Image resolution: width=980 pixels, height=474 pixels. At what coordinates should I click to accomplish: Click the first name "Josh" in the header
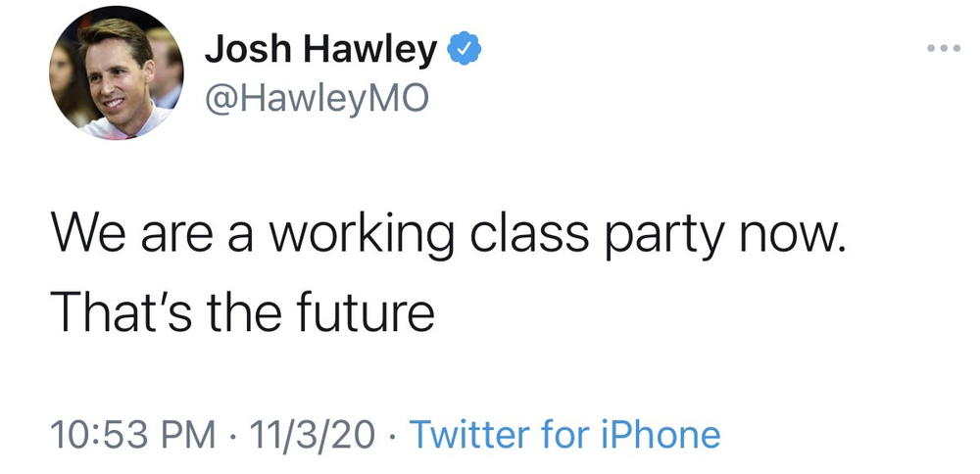pyautogui.click(x=241, y=51)
